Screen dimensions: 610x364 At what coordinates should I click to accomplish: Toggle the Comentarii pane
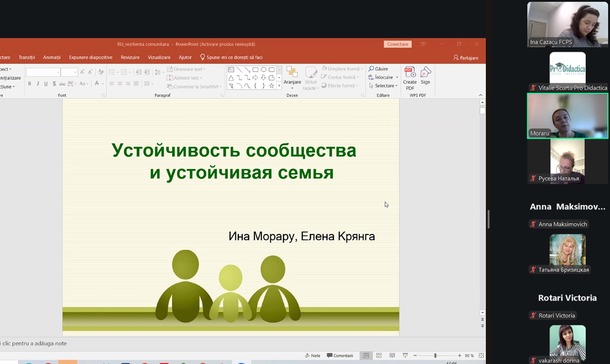[x=340, y=356]
